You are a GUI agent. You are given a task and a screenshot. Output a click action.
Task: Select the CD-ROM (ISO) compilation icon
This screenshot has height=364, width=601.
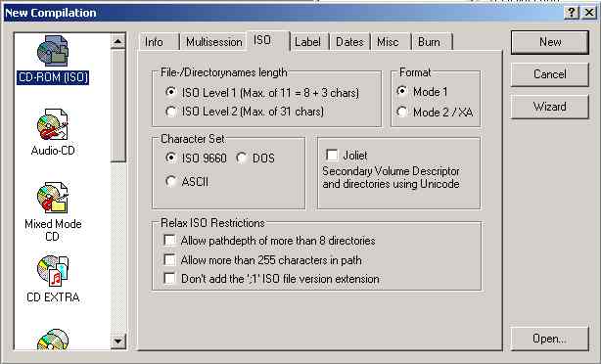pyautogui.click(x=53, y=51)
